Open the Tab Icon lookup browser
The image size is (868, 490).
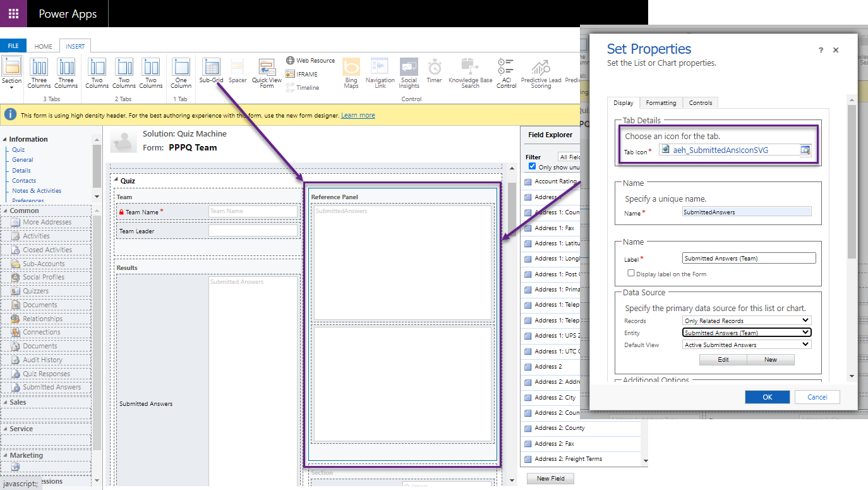pyautogui.click(x=805, y=150)
